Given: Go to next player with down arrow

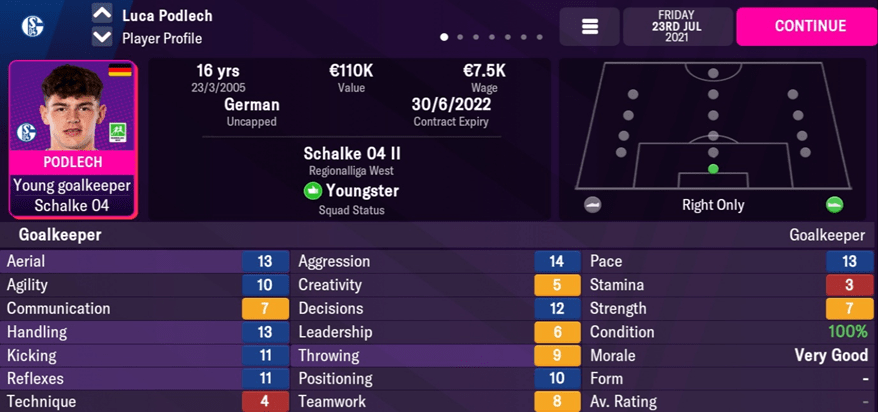Looking at the screenshot, I should (x=101, y=38).
